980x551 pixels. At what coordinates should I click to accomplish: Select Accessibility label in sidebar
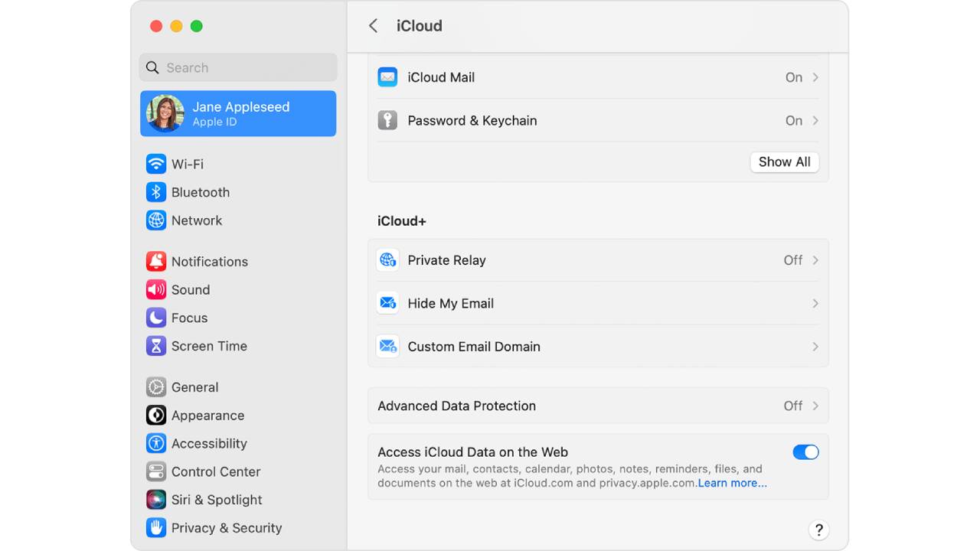click(209, 443)
